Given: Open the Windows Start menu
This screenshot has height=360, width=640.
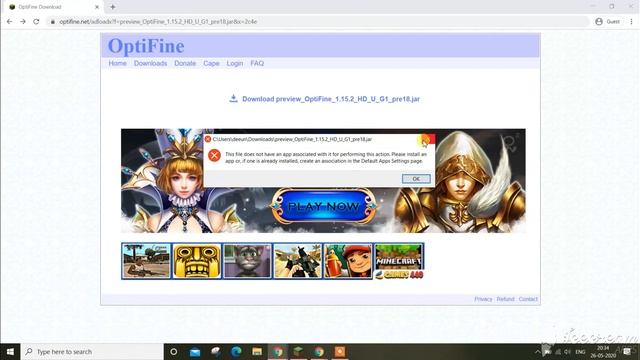Looking at the screenshot, I should tap(10, 351).
